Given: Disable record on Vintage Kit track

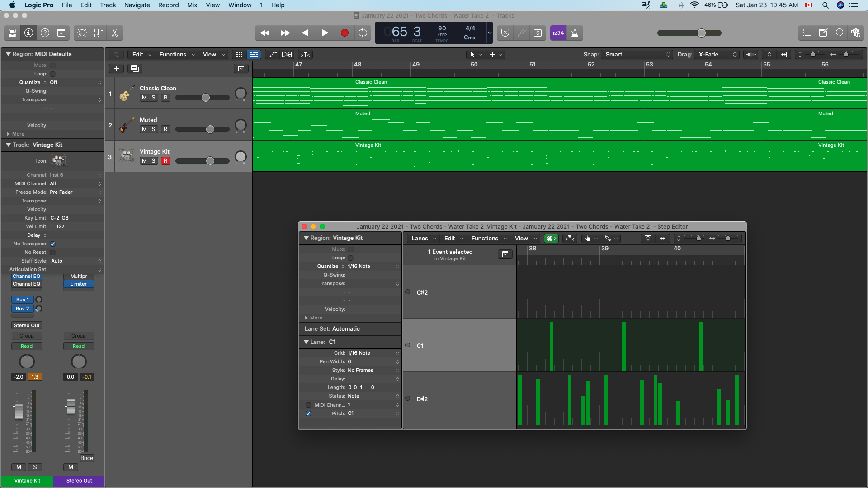Looking at the screenshot, I should [165, 161].
